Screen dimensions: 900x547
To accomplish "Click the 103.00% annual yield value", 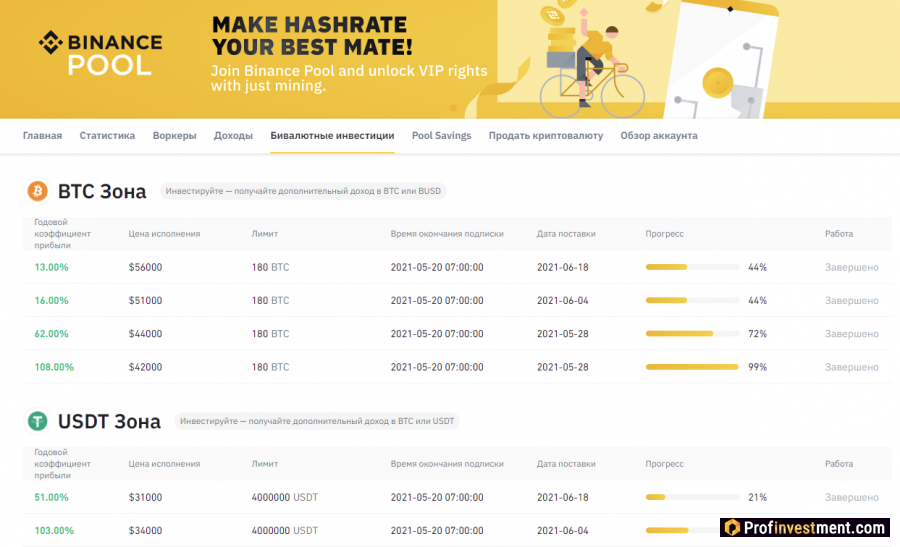I will [54, 530].
